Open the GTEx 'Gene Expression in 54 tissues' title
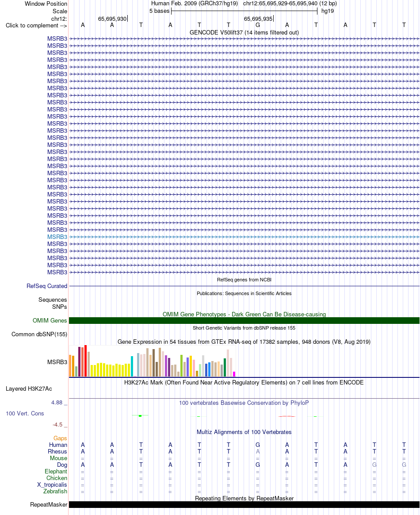 coord(244,342)
